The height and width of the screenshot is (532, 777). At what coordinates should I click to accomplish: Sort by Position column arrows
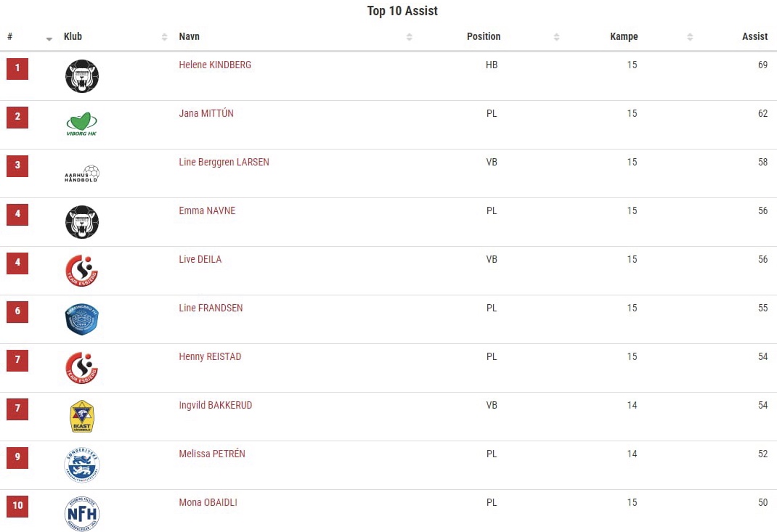click(x=556, y=37)
